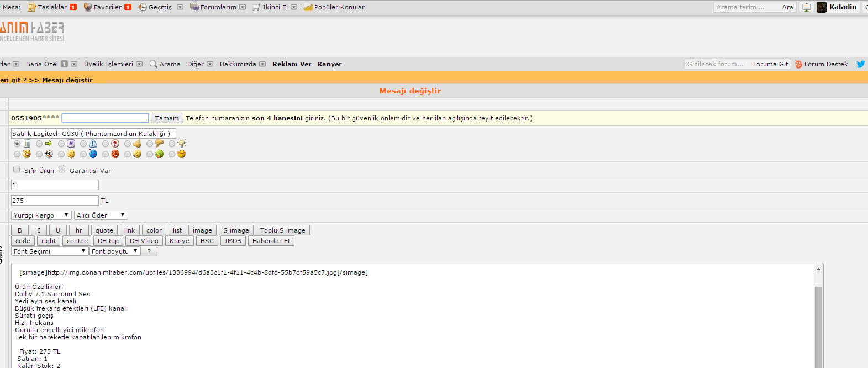
Task: Click the Tamam button
Action: 167,118
